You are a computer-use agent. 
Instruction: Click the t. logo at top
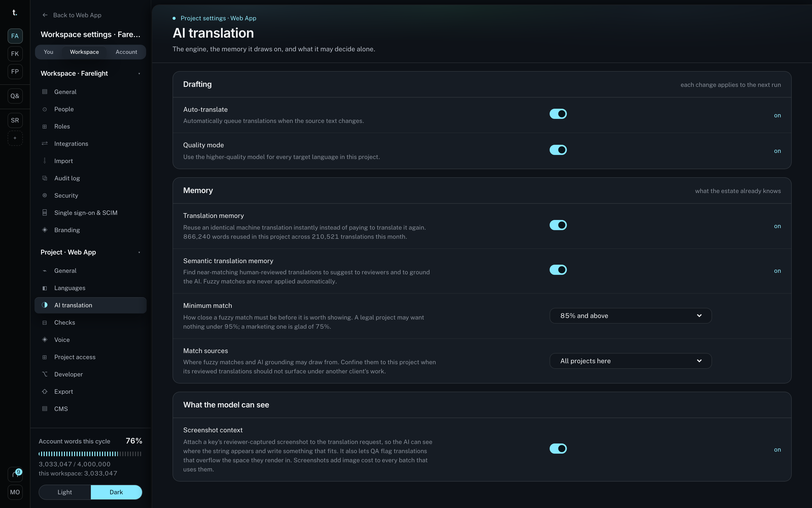coord(15,13)
